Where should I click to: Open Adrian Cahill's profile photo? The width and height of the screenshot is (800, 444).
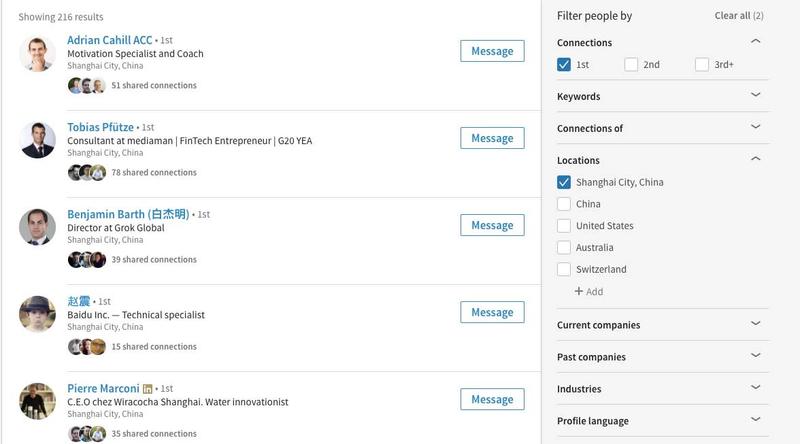click(37, 53)
